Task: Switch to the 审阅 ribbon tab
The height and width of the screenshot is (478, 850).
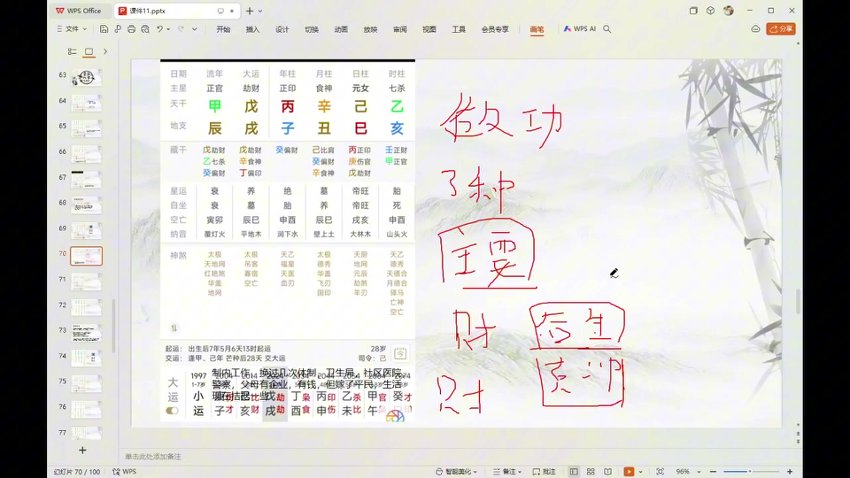Action: coord(400,29)
